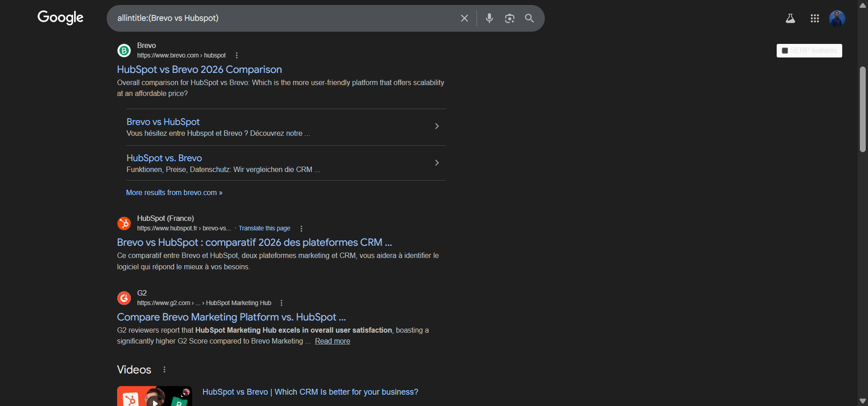Open options menu beside g2.com URL
The width and height of the screenshot is (868, 406).
click(x=281, y=303)
